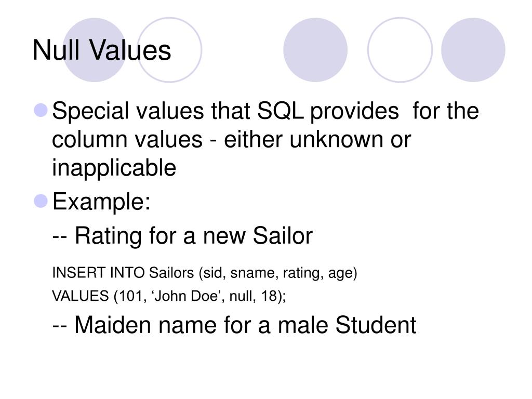Select the filled circle behind 'Null'

(95, 50)
